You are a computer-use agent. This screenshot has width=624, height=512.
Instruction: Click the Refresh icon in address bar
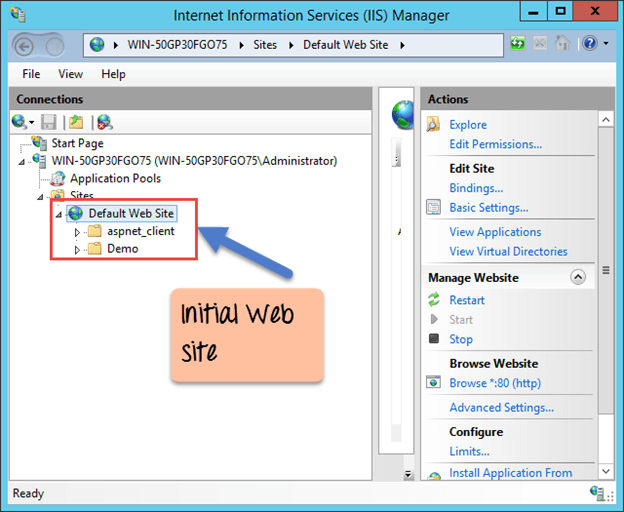coord(518,45)
